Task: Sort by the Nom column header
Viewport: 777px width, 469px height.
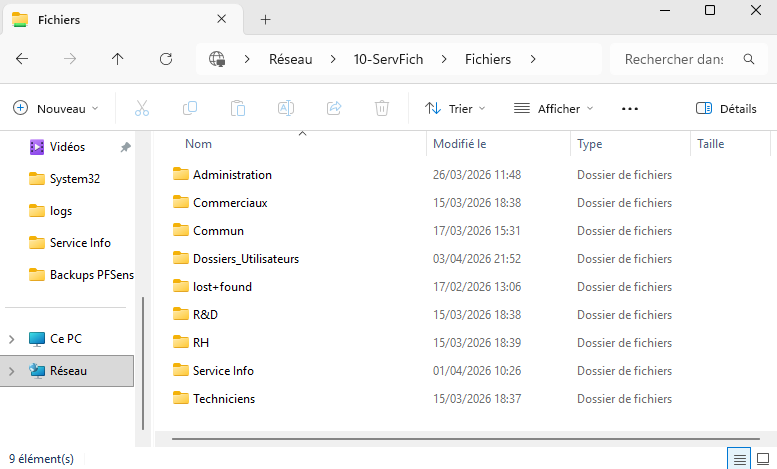Action: pos(198,144)
